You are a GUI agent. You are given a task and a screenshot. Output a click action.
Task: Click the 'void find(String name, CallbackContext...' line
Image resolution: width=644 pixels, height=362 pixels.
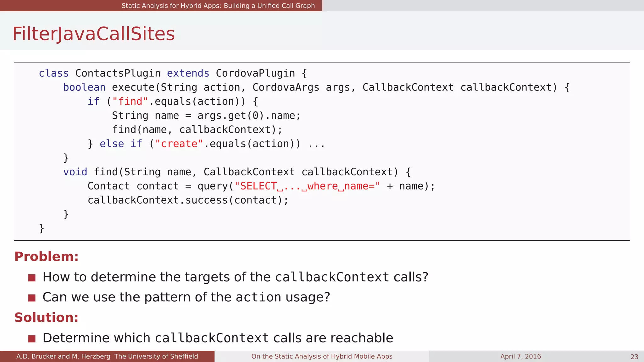coord(237,172)
